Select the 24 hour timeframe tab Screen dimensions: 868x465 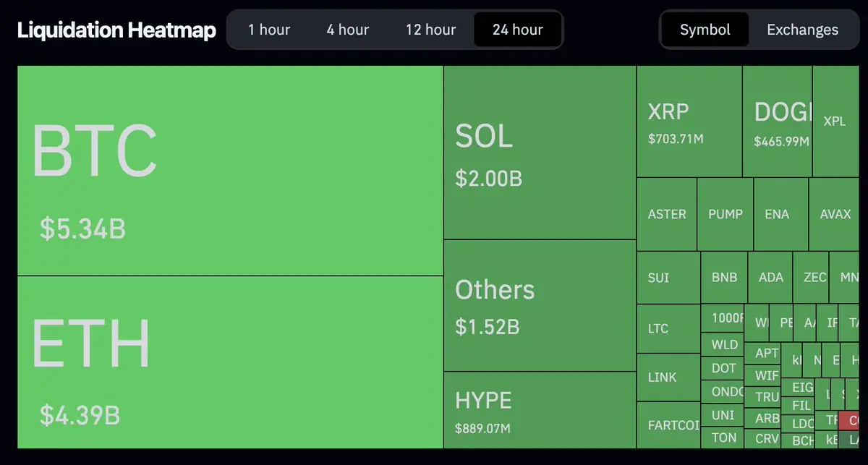(517, 30)
